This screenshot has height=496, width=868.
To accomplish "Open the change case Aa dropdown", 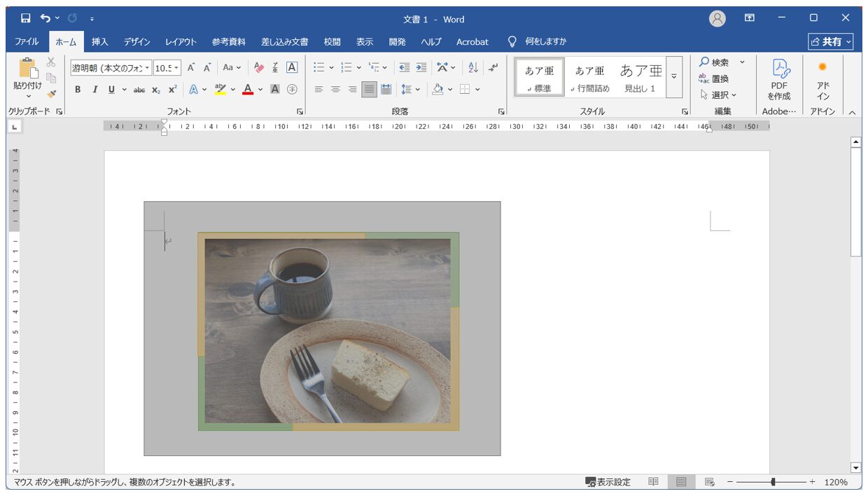I will pos(232,68).
